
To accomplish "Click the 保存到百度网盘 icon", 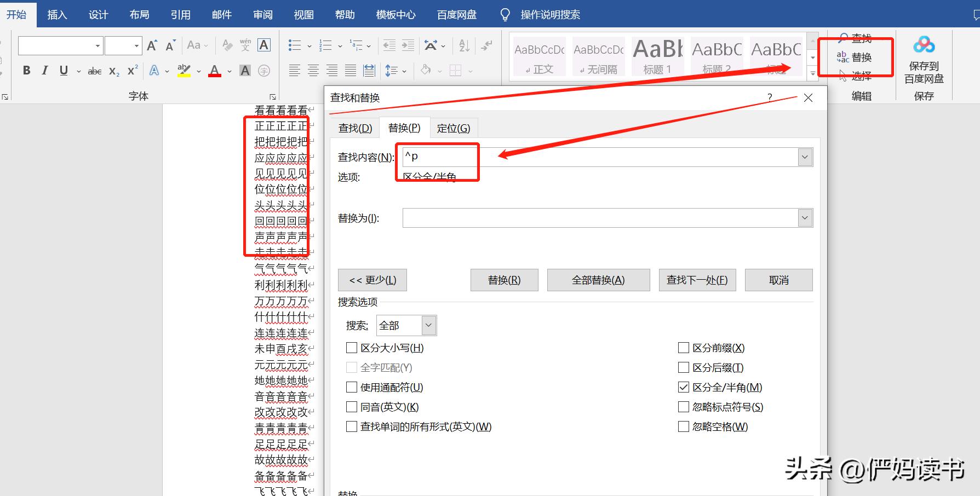I will (x=924, y=45).
